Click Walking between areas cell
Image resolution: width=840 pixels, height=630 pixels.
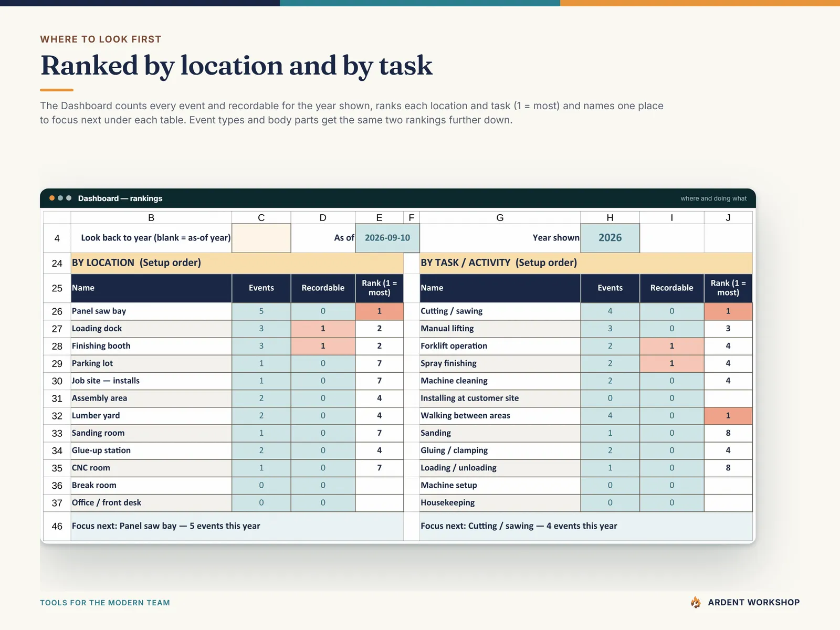click(x=500, y=415)
